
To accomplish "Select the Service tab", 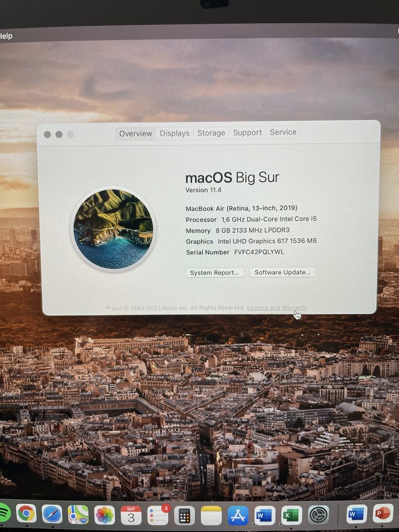I will [x=283, y=132].
